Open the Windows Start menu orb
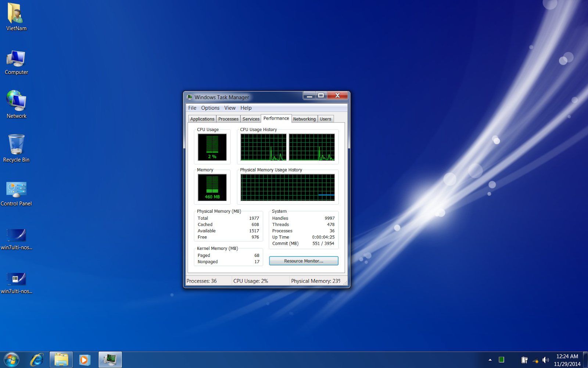This screenshot has height=368, width=588. click(x=11, y=360)
